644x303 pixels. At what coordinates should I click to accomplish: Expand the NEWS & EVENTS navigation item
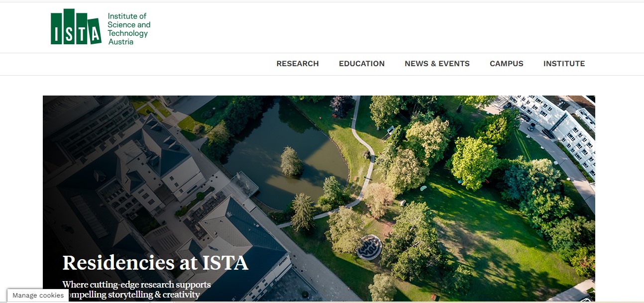point(437,64)
